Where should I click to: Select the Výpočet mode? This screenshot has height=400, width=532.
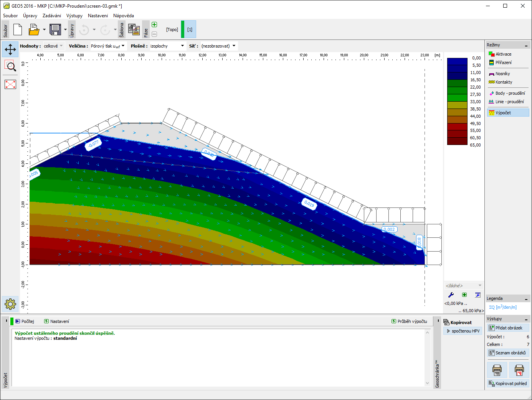(508, 113)
